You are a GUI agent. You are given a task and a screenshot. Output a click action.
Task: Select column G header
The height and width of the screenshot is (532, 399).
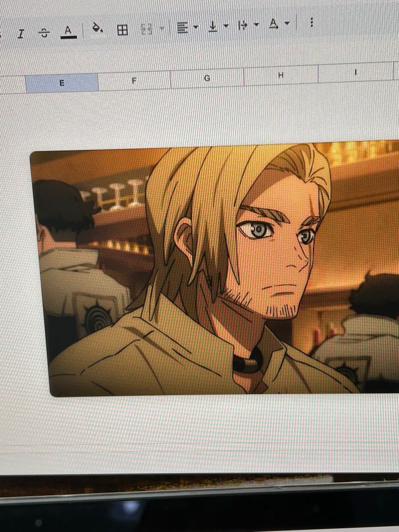point(207,78)
